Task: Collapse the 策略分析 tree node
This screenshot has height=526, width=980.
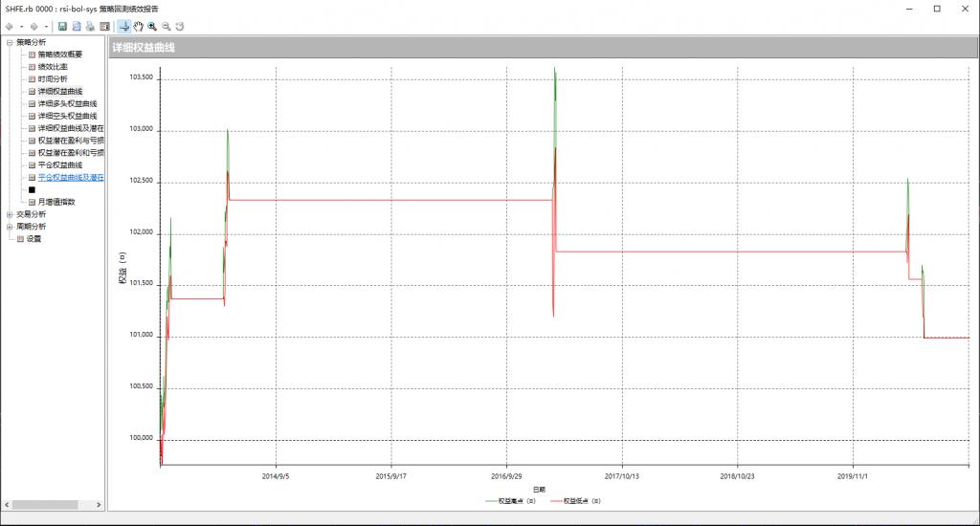Action: click(x=10, y=42)
